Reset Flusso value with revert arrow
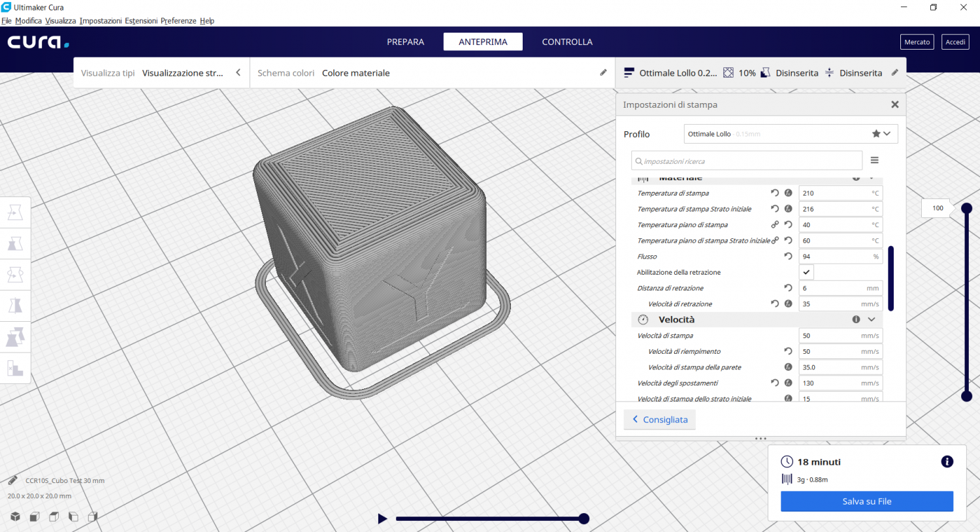This screenshot has height=532, width=980. (788, 256)
